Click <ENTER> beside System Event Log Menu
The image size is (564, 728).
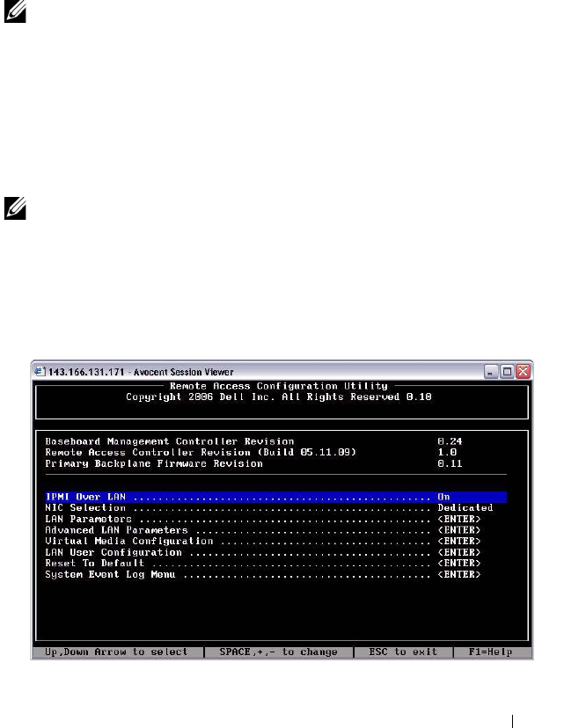point(459,574)
